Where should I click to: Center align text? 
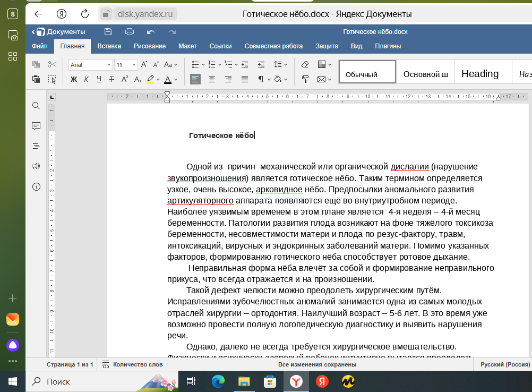click(x=212, y=79)
